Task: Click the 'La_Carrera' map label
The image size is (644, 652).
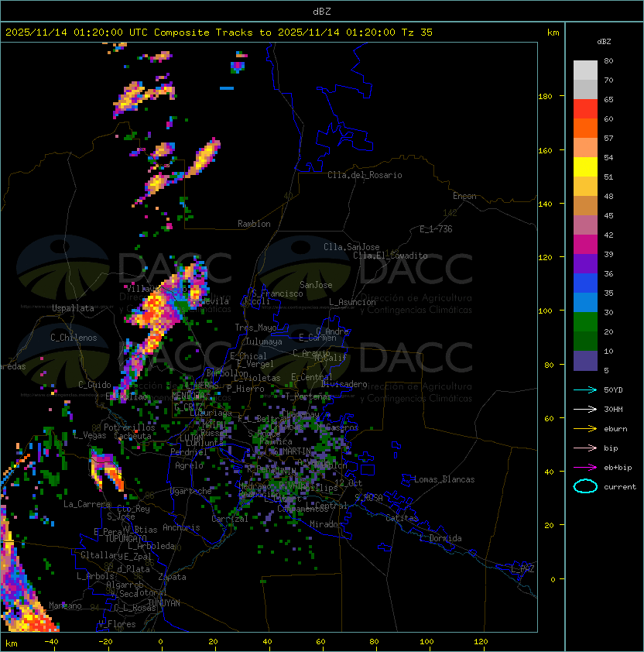Action: 87,504
